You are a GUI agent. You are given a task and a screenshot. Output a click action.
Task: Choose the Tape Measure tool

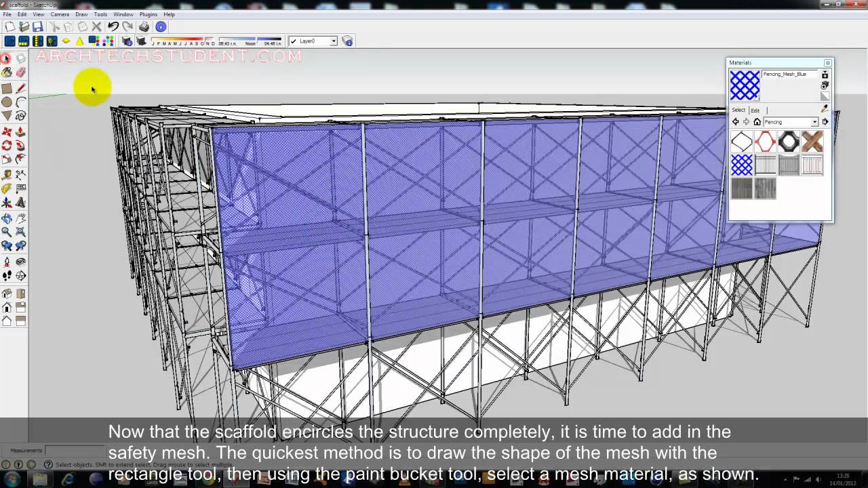(6, 175)
